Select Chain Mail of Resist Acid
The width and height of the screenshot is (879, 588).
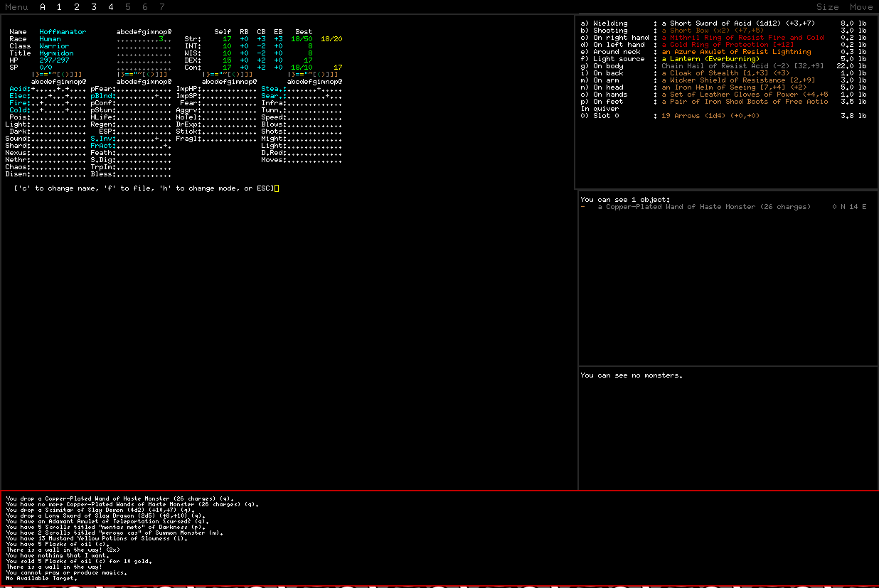(742, 66)
